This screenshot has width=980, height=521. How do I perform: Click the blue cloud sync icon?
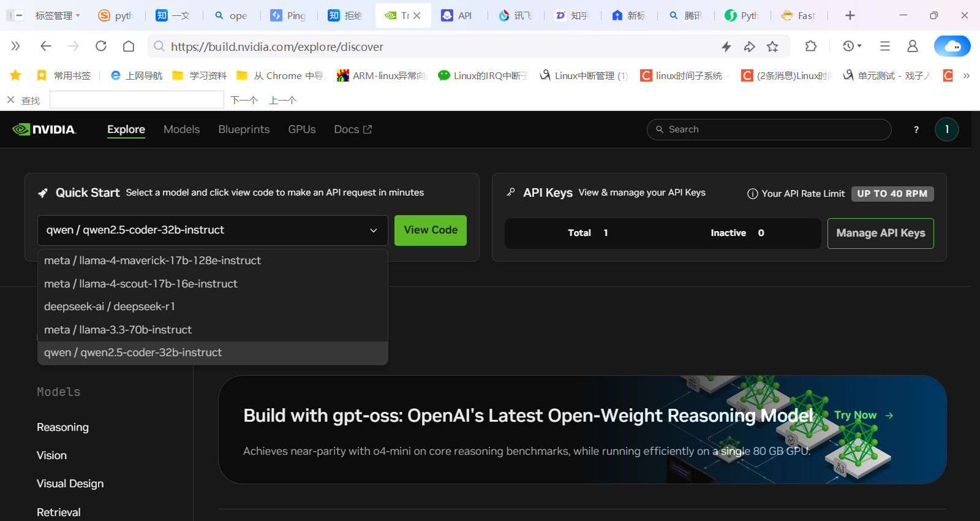click(952, 46)
